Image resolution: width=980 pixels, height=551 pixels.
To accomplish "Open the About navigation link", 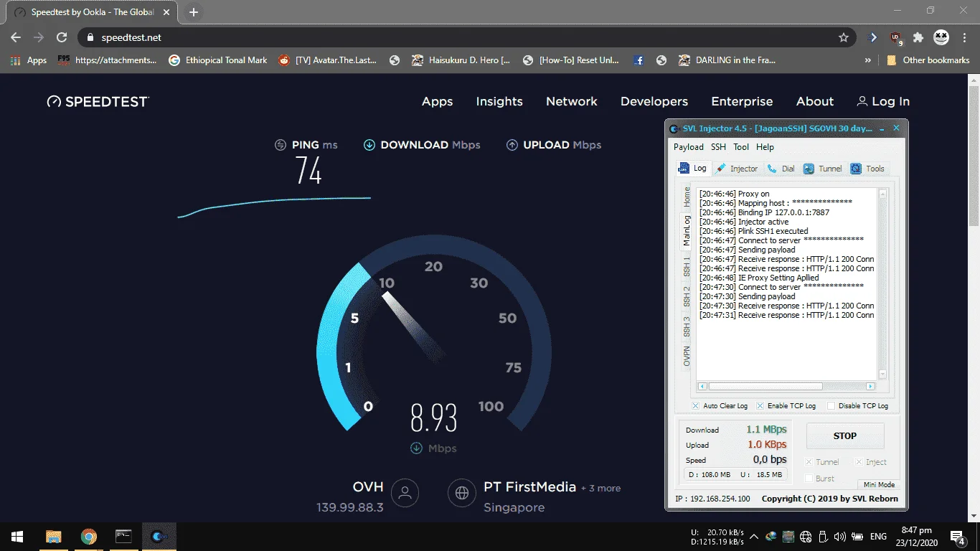I will (815, 101).
